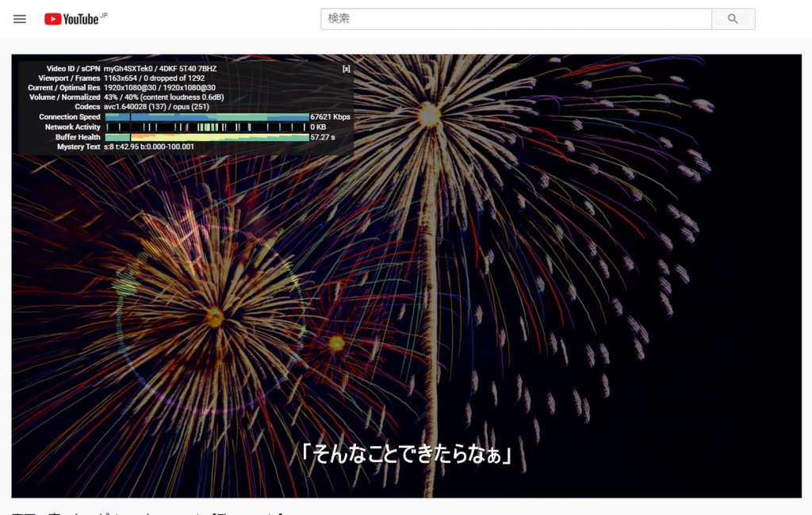This screenshot has height=515, width=812.
Task: Click the Volume / Normalized value
Action: [x=163, y=97]
